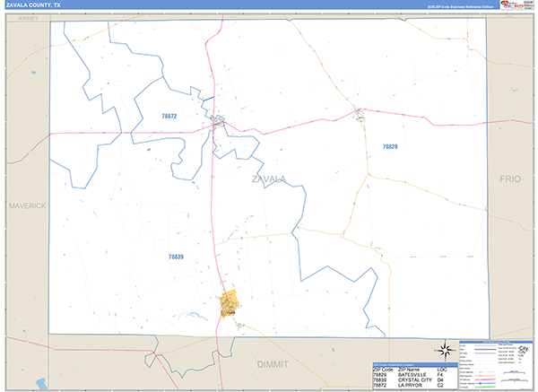
Task: Click the orange Crystal City area
Action: (230, 303)
